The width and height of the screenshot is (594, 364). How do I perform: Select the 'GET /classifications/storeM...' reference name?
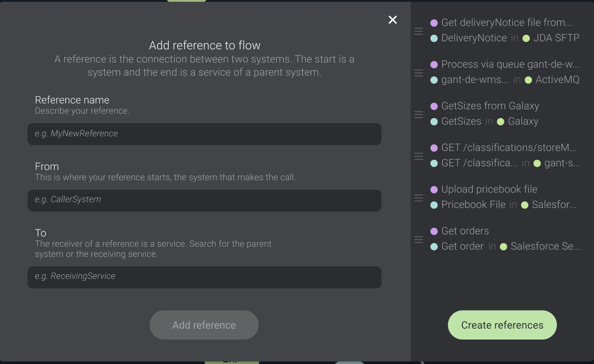point(509,148)
